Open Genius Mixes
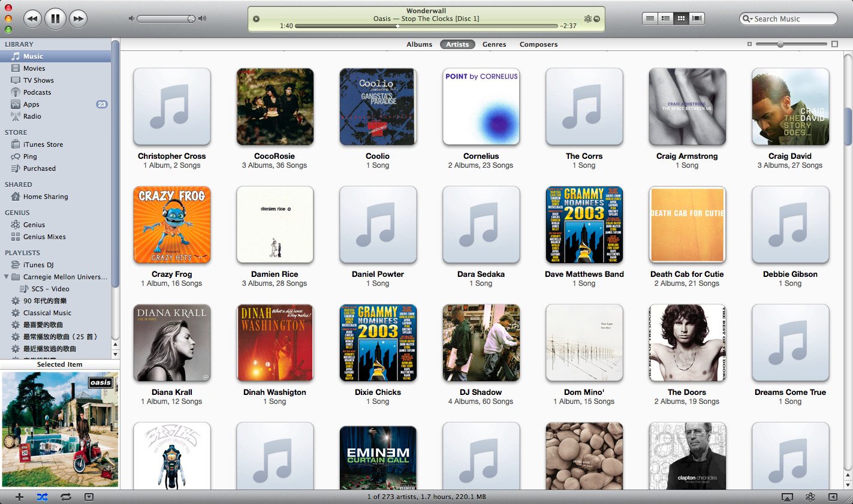The image size is (853, 504). click(x=55, y=237)
